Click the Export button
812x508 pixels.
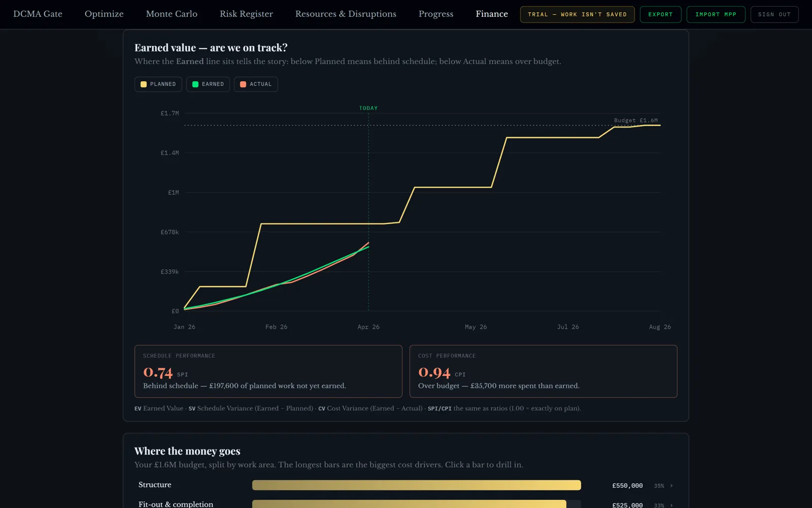(660, 15)
